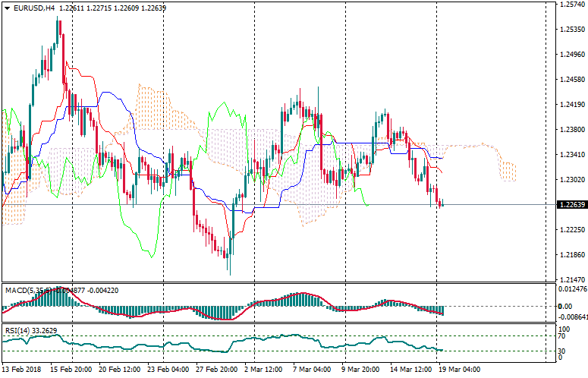588x378 pixels.
Task: Click the triangle arrow beside EURUSD,H4
Action: pos(7,8)
